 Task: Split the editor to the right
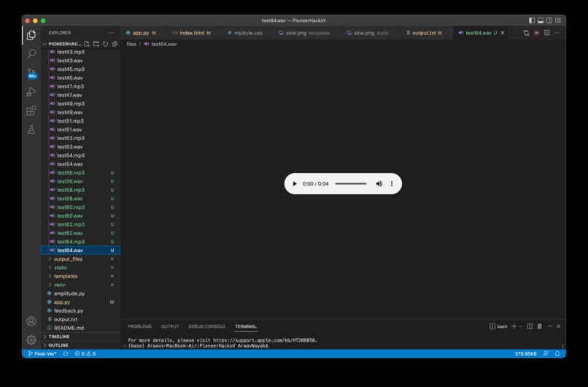(x=547, y=33)
